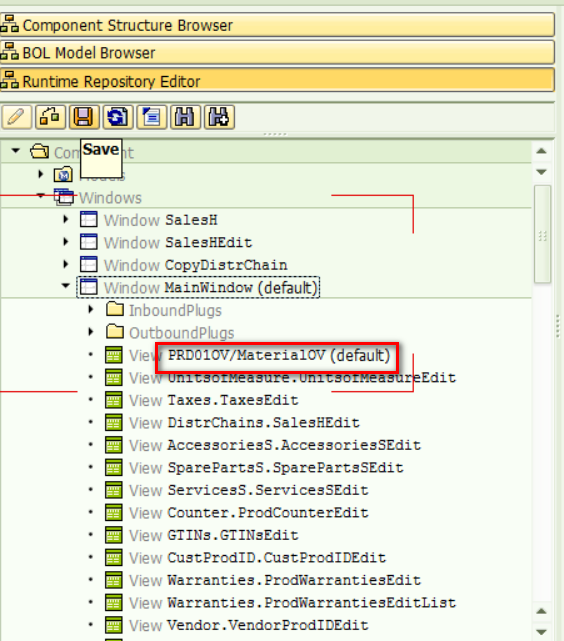Select View AccessoriesS.AccessoriesSEdit
This screenshot has height=641, width=564.
(275, 445)
